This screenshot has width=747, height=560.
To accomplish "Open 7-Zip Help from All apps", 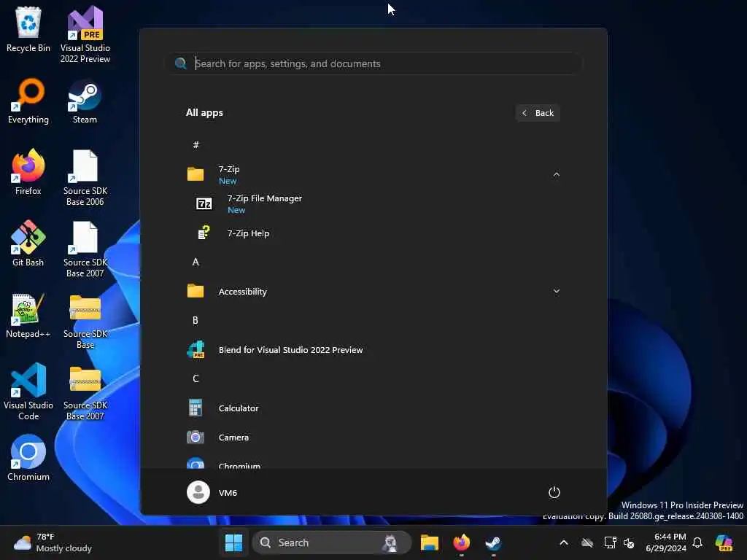I will (373, 233).
